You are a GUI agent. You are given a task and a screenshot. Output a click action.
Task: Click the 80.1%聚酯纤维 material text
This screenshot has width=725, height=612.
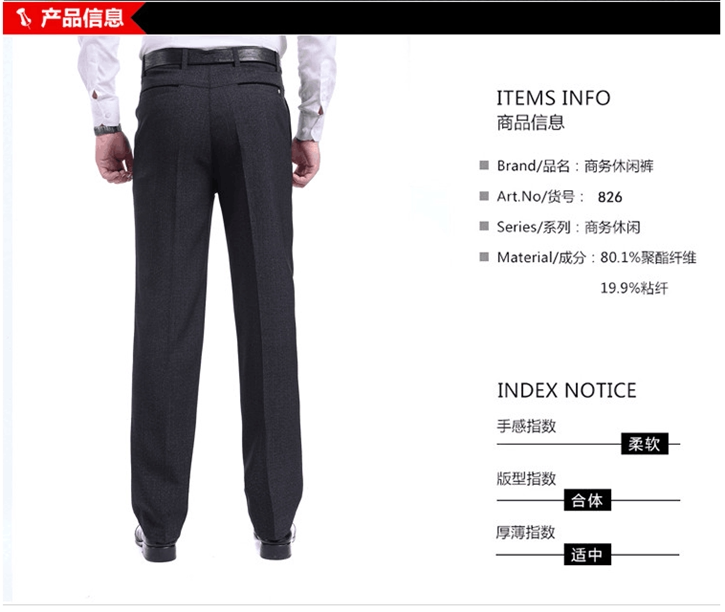648,257
